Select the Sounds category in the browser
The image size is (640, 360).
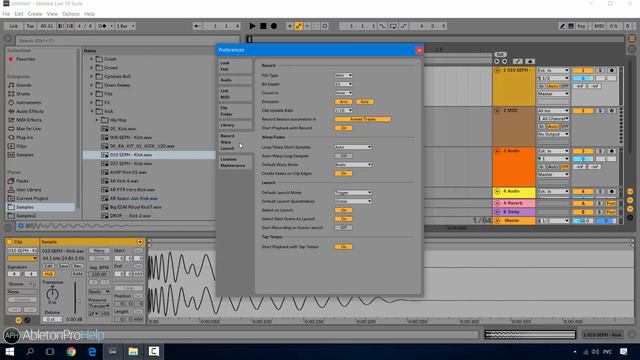coord(24,85)
